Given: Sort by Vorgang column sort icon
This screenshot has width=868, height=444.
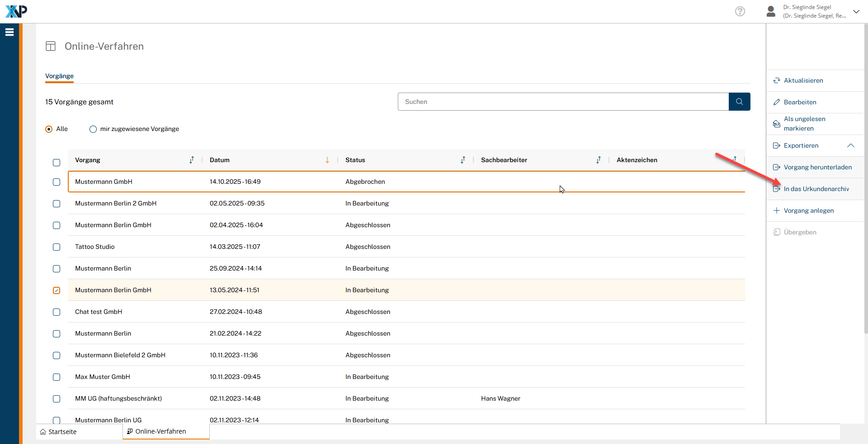Looking at the screenshot, I should (192, 160).
